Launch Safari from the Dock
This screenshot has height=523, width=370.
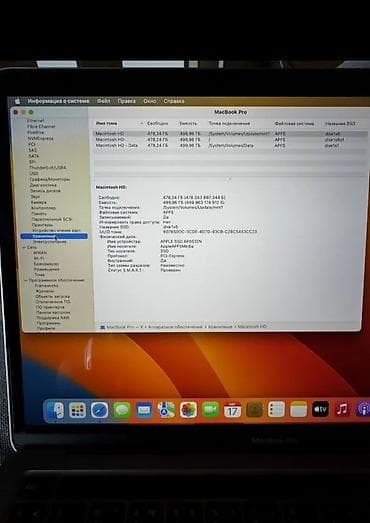[99, 410]
